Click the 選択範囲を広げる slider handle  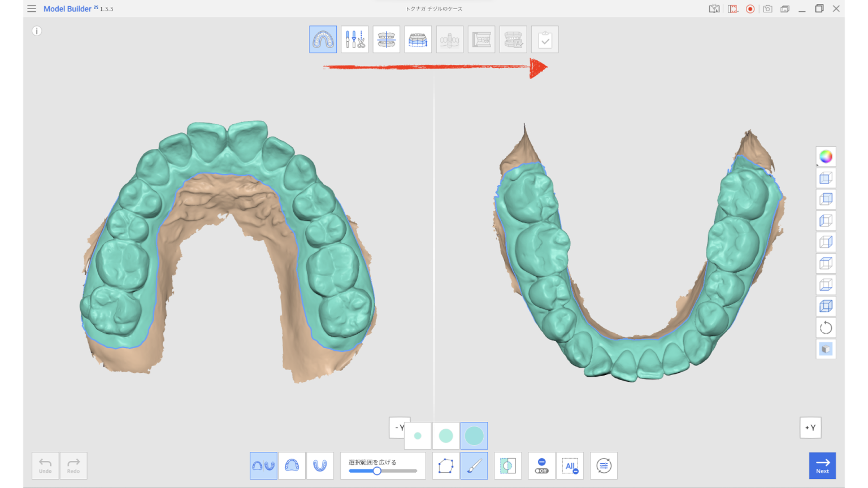coord(377,470)
